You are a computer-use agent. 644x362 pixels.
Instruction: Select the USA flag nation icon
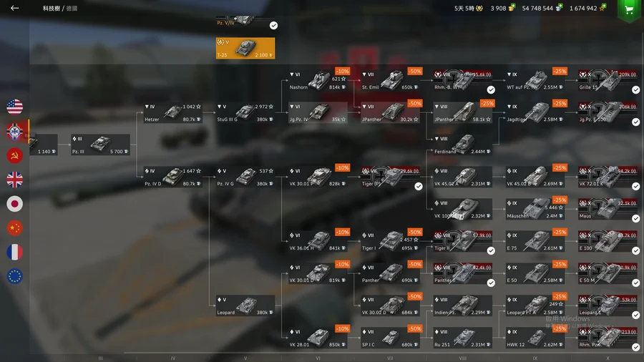15,107
